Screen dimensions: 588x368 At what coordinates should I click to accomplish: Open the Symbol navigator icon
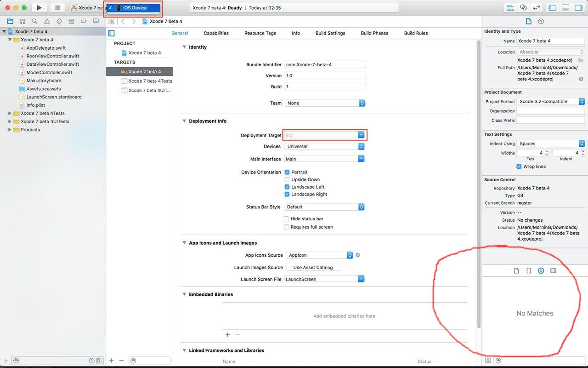click(22, 21)
